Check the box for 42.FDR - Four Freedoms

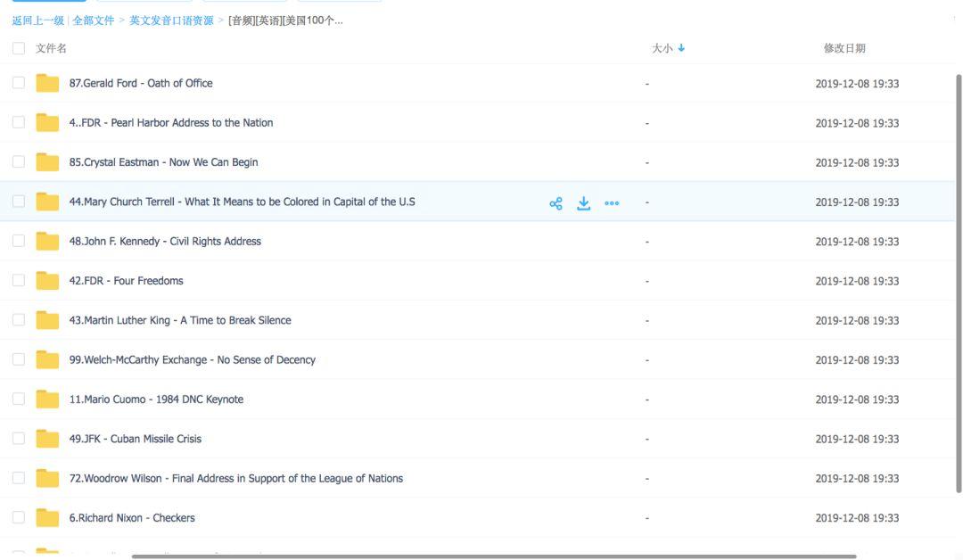[19, 280]
